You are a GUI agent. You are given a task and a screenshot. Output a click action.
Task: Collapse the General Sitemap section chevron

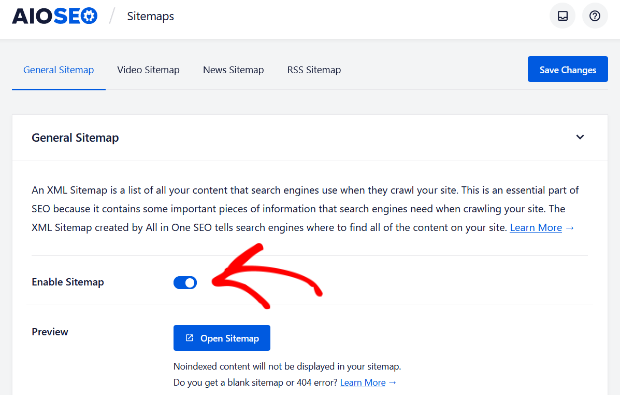click(580, 137)
